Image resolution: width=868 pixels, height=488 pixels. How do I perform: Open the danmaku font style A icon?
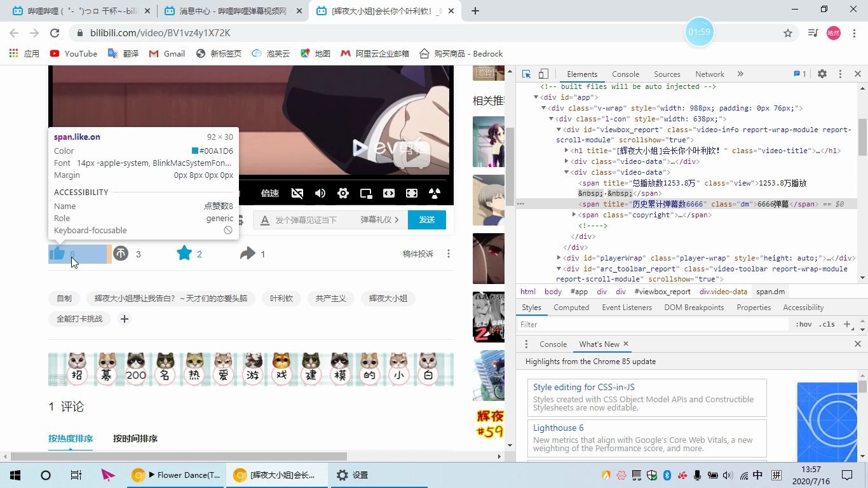(x=265, y=220)
